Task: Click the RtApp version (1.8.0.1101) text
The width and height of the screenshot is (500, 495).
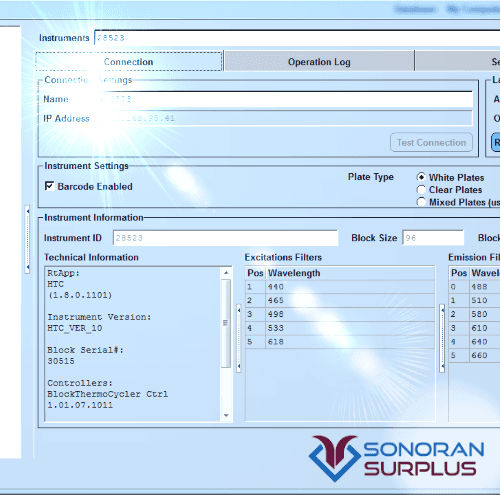Action: [80, 295]
